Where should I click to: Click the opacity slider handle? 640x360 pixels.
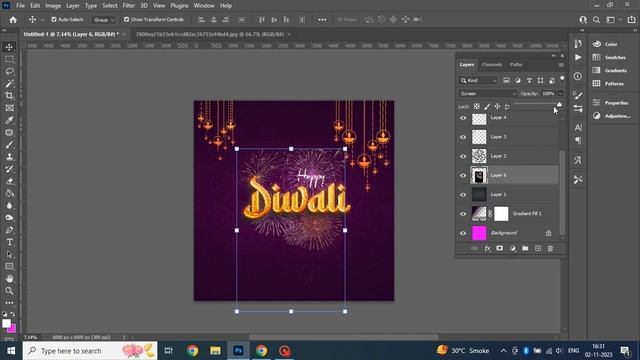click(559, 104)
